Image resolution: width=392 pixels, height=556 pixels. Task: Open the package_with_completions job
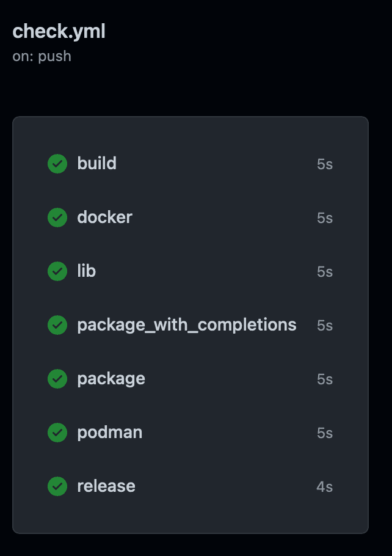(186, 324)
